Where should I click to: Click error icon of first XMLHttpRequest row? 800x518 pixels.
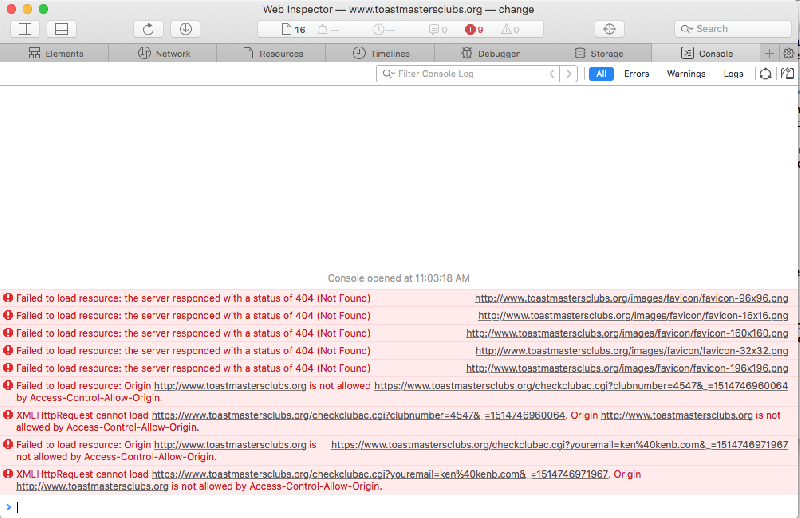(8, 415)
